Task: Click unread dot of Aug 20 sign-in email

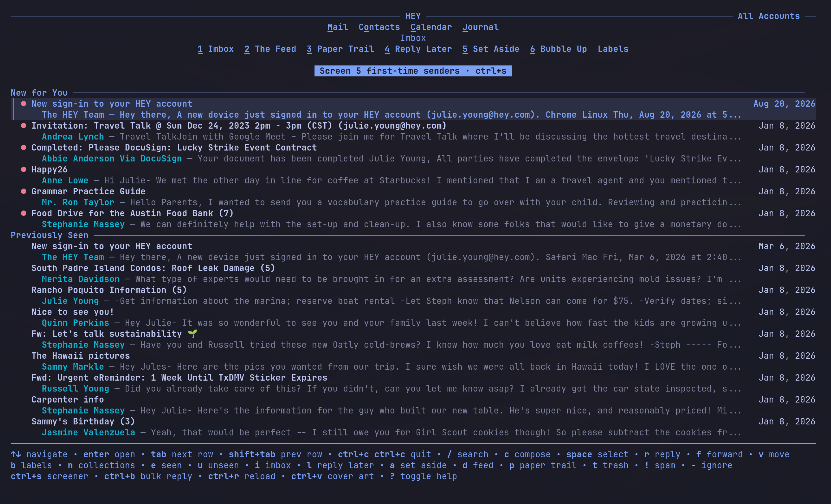Action: click(24, 104)
